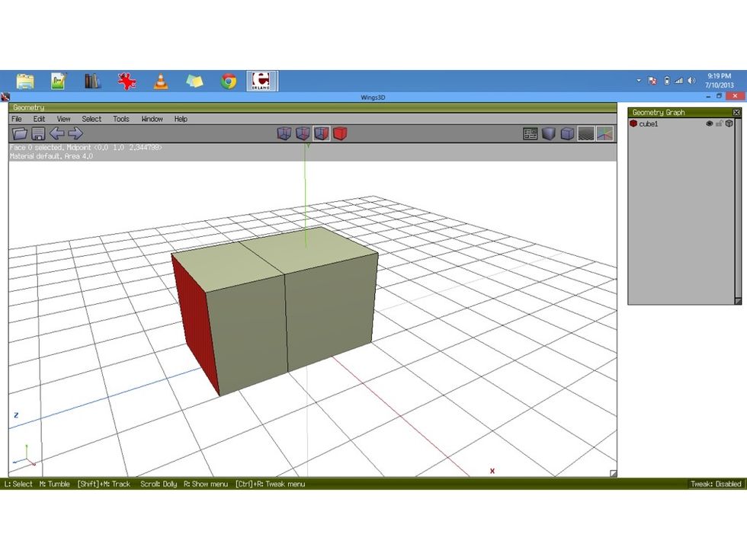This screenshot has height=560, width=747.
Task: Open the Window menu
Action: [x=152, y=119]
